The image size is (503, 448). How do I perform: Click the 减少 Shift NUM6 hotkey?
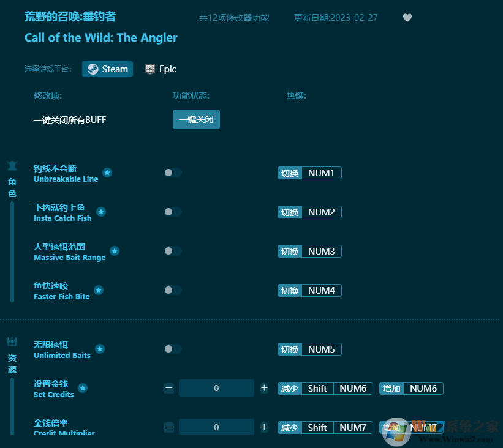point(325,389)
